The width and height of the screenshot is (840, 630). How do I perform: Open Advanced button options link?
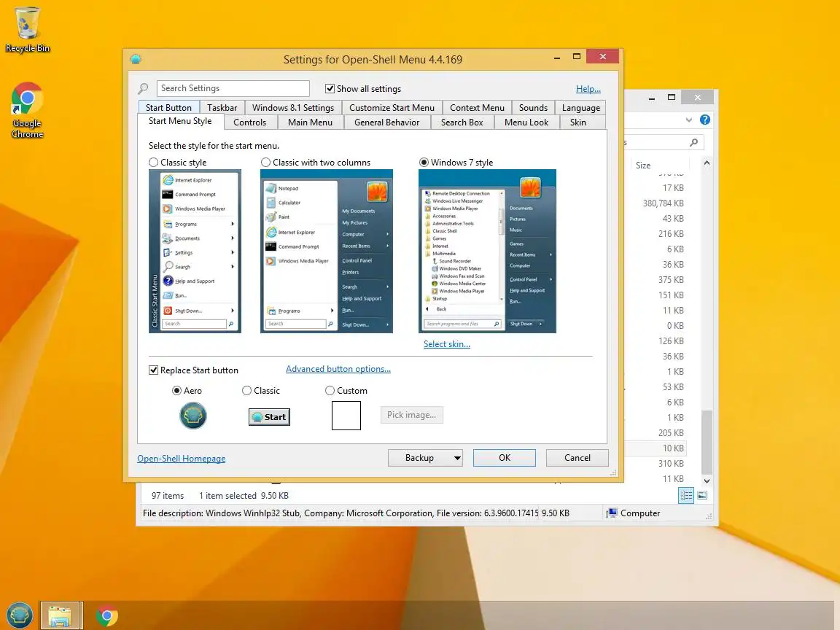click(x=338, y=369)
